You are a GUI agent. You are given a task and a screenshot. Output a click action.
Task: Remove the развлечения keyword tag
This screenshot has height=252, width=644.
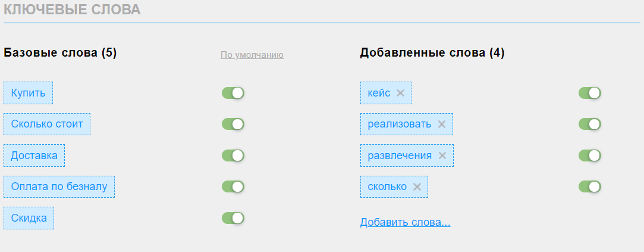tap(442, 155)
